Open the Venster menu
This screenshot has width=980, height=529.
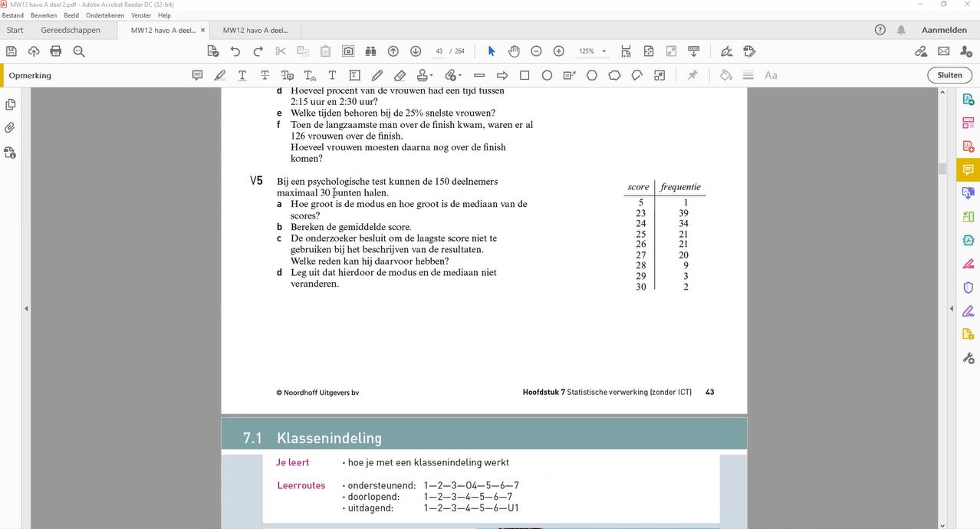141,15
